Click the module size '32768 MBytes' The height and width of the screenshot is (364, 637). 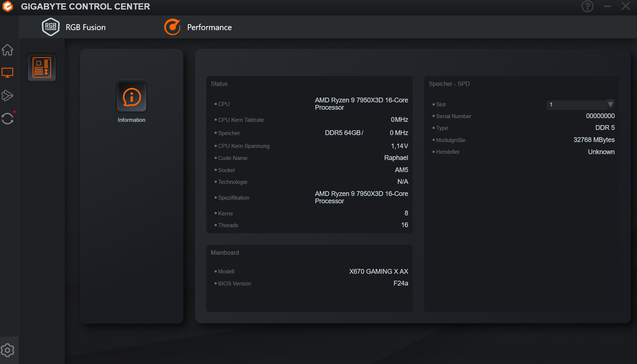594,140
